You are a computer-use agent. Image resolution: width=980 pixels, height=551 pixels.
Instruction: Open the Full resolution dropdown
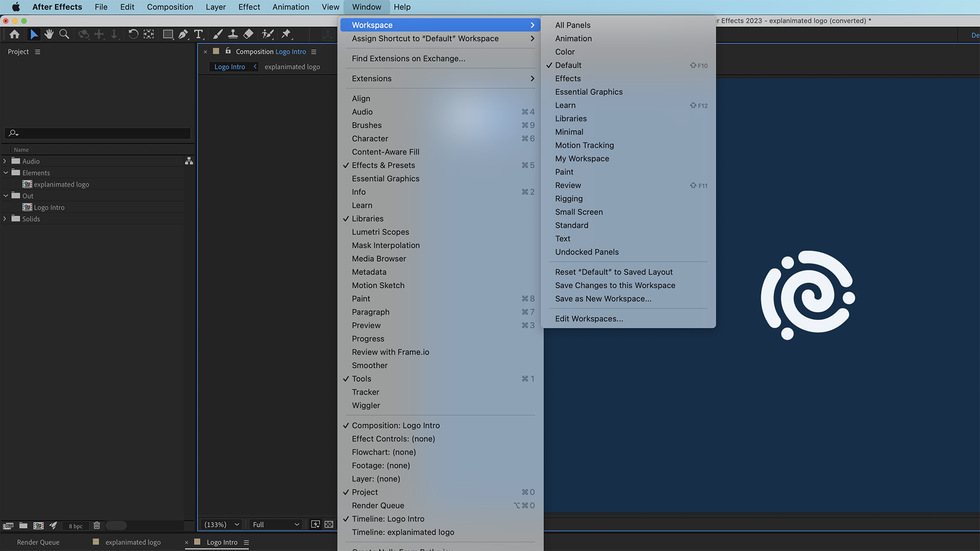pos(275,524)
